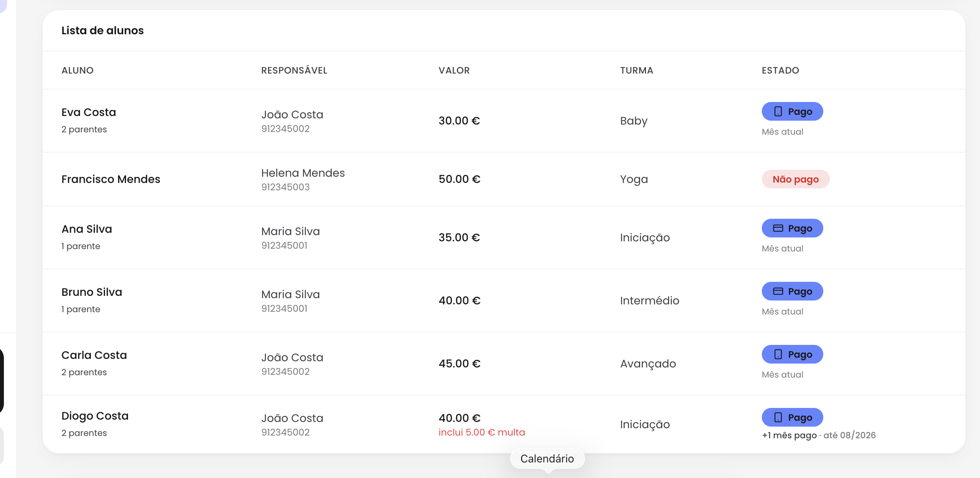Select Bruno Silva's name
Screen dimensions: 980x478
(92, 292)
